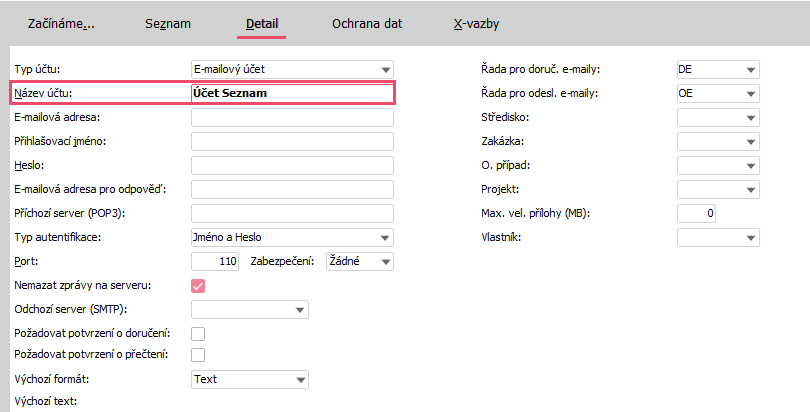810x412 pixels.
Task: Expand the Výchozí formát dropdown
Action: point(250,379)
